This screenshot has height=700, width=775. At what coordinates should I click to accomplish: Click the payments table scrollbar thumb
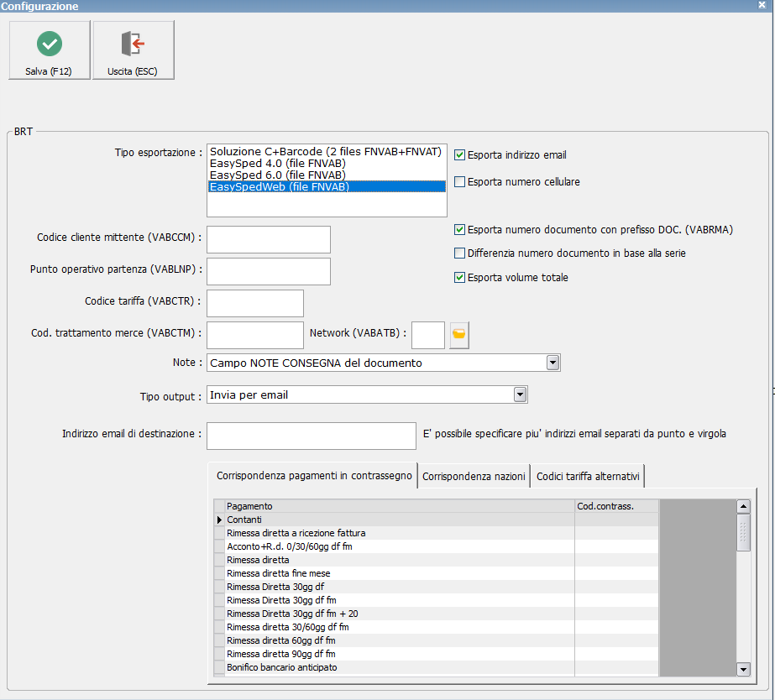pyautogui.click(x=743, y=532)
